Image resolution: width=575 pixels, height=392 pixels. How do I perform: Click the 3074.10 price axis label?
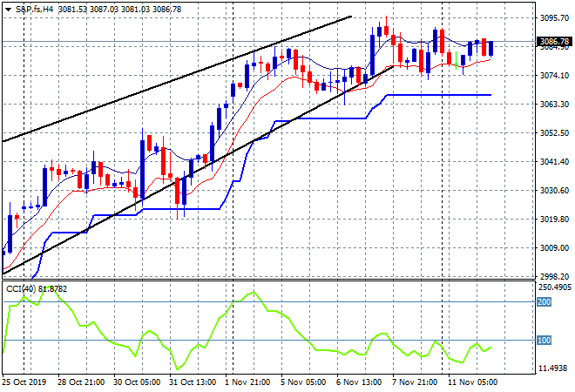click(554, 76)
